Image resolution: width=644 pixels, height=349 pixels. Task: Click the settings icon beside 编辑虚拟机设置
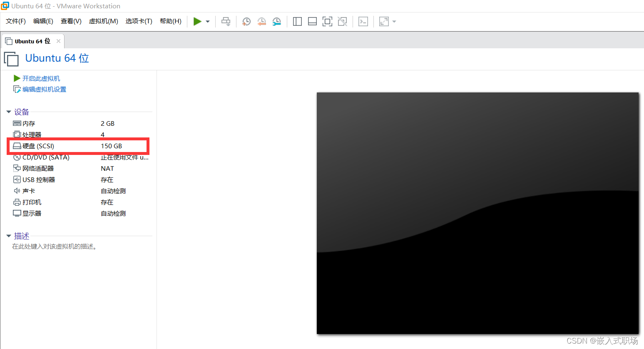coord(17,90)
